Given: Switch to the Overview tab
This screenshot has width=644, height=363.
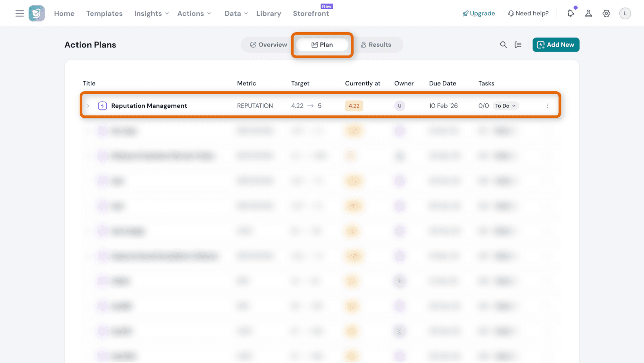Looking at the screenshot, I should [268, 45].
